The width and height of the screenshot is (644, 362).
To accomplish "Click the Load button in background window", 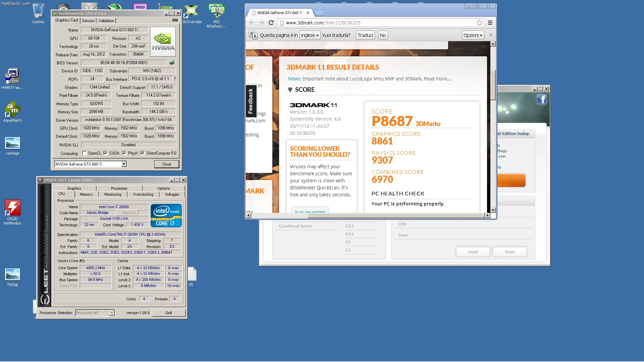I will pos(473,252).
